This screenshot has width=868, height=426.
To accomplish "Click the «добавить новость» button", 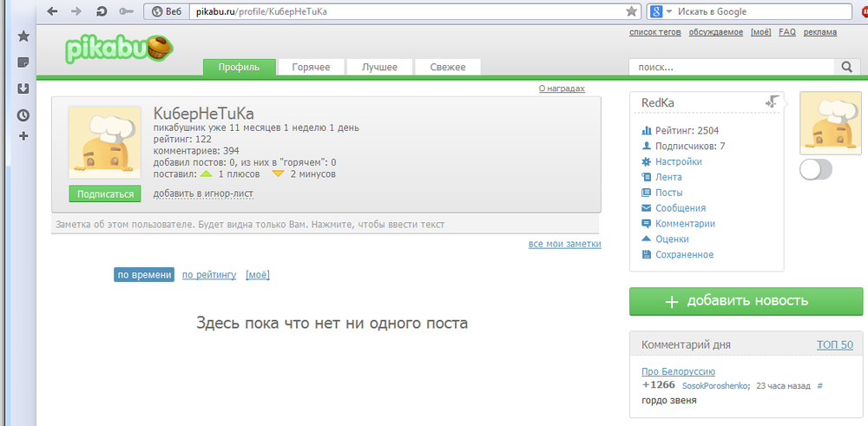I will click(x=746, y=301).
